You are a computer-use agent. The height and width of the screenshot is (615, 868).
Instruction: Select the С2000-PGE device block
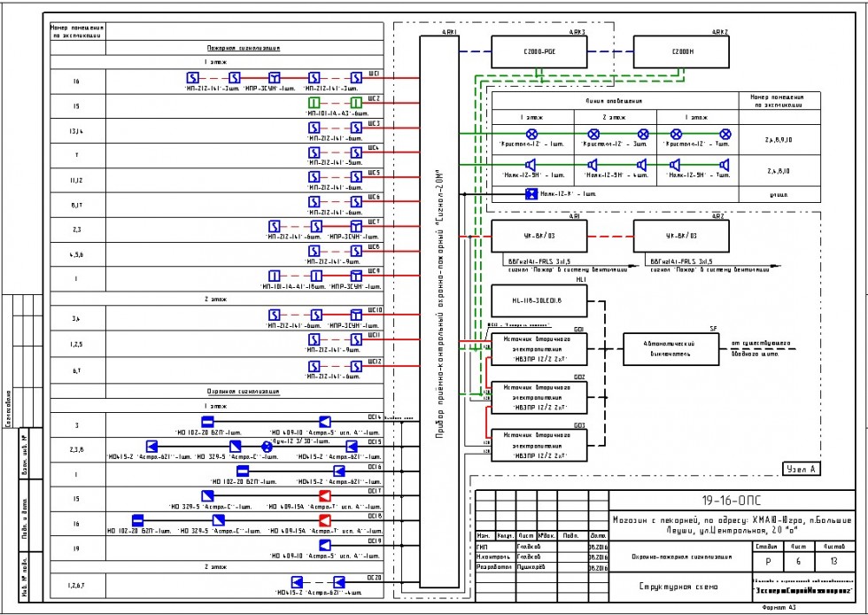pos(538,53)
